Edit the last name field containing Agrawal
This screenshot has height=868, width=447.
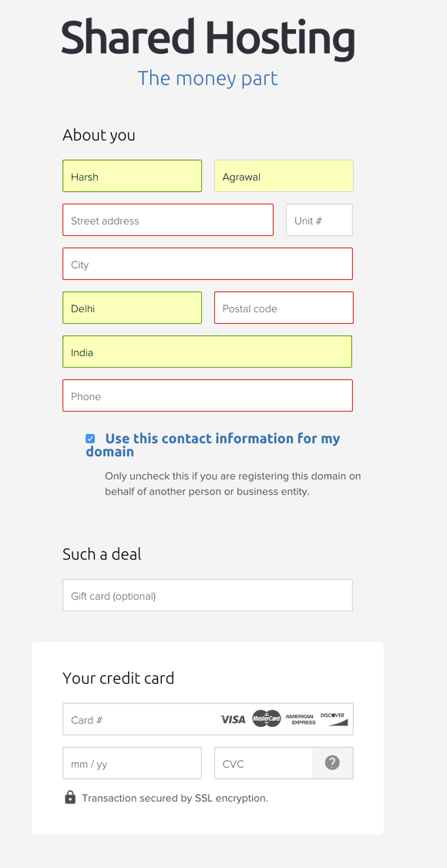point(284,176)
